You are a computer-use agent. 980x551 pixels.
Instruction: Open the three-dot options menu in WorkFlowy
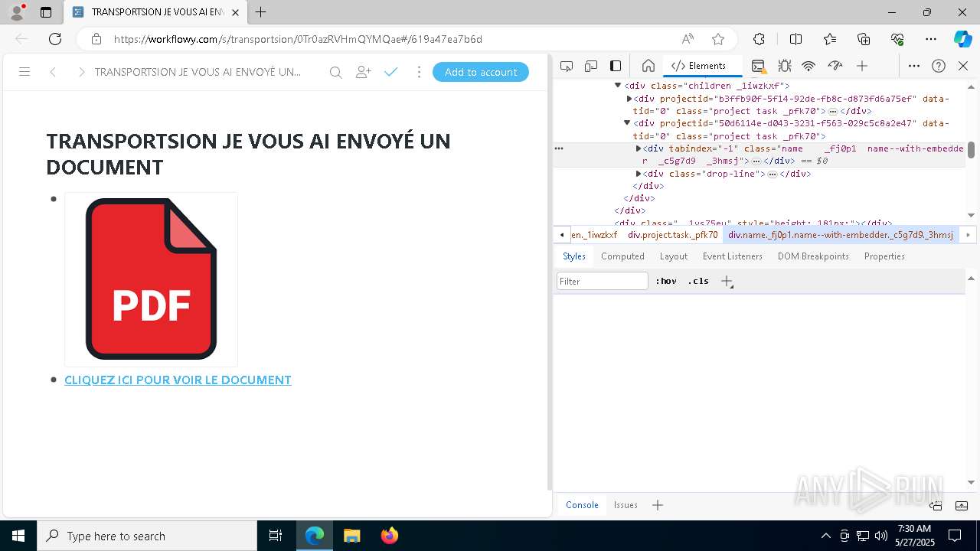419,72
